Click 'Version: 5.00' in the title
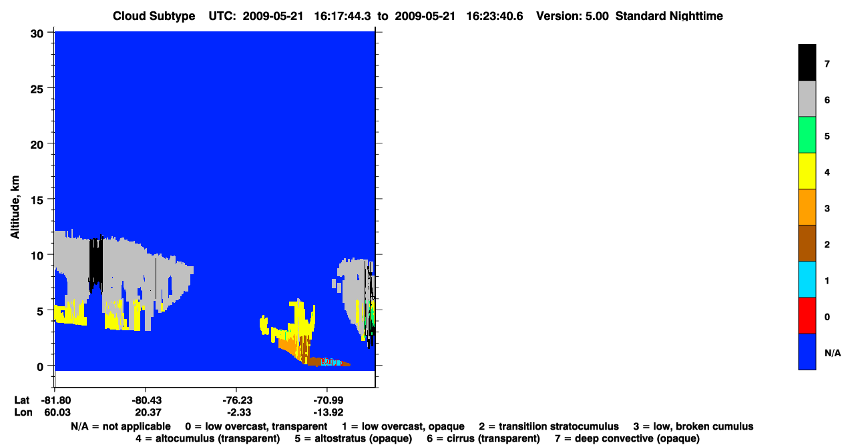 [572, 16]
